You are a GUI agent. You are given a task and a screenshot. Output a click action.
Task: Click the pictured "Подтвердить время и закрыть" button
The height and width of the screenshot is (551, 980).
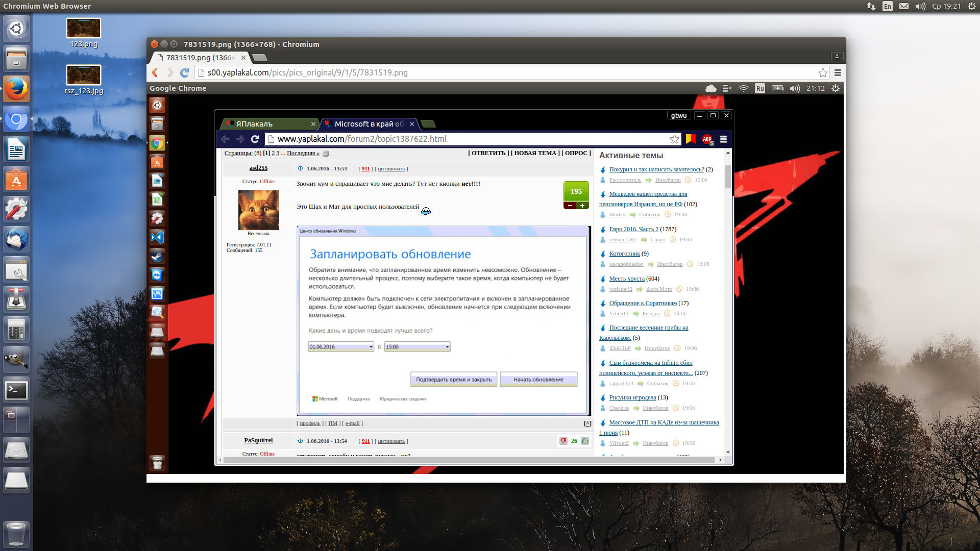[x=454, y=379]
